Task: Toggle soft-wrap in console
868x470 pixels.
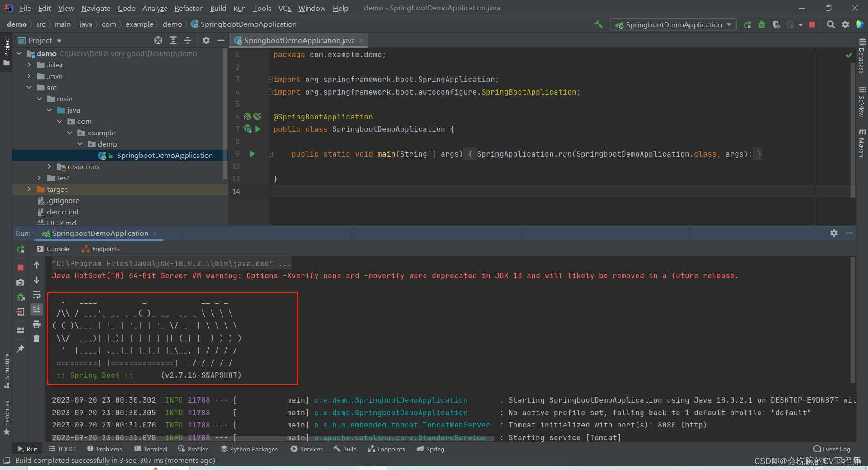Action: pos(37,295)
